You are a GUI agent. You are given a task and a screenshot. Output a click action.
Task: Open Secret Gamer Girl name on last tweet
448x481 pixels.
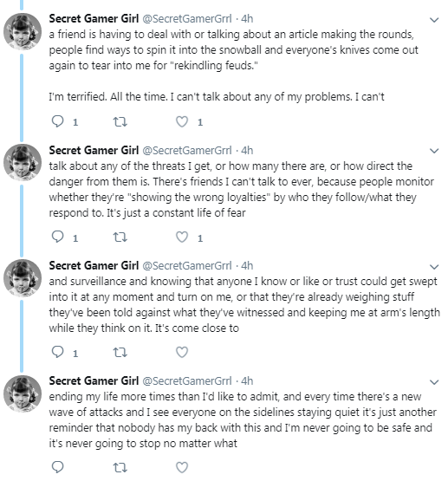[94, 380]
